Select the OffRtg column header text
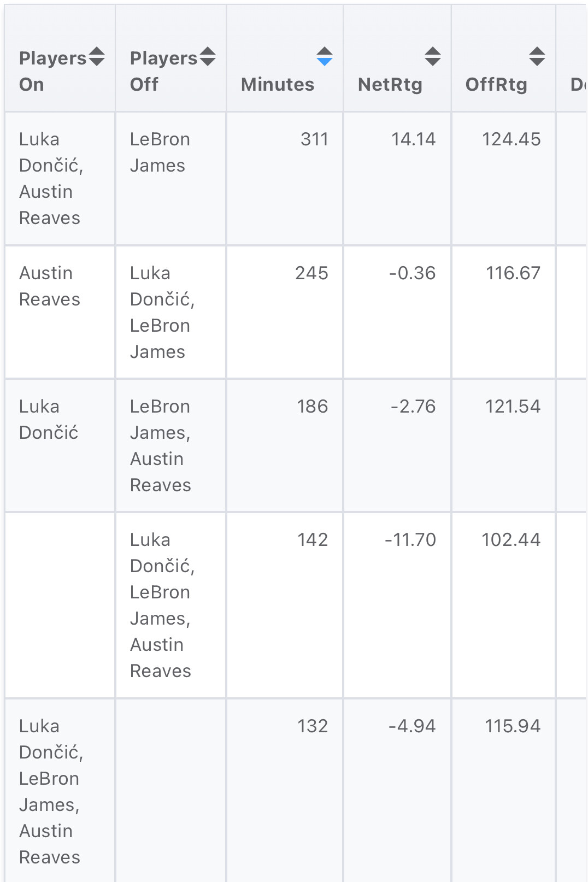The height and width of the screenshot is (882, 588). tap(496, 85)
